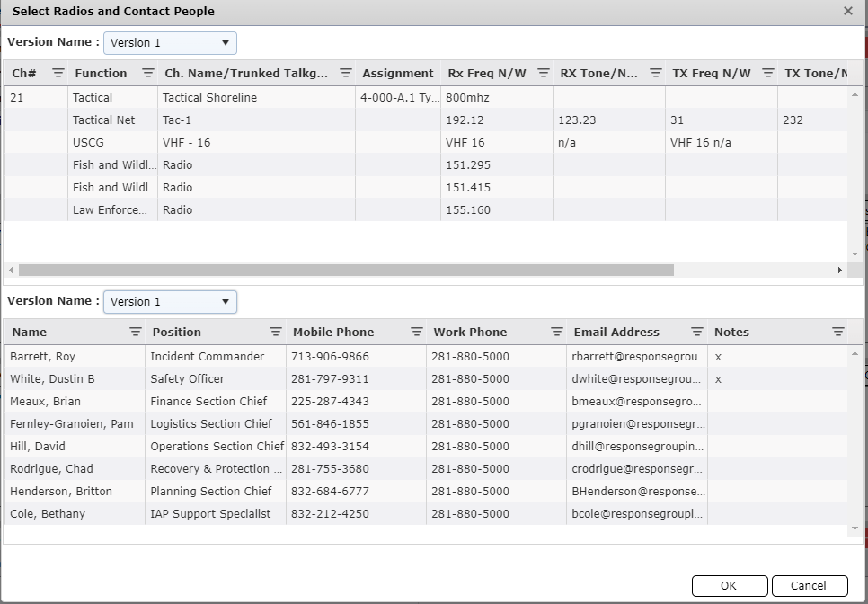The image size is (868, 604).
Task: Click the radios table horizontal scrollbar
Action: (345, 270)
